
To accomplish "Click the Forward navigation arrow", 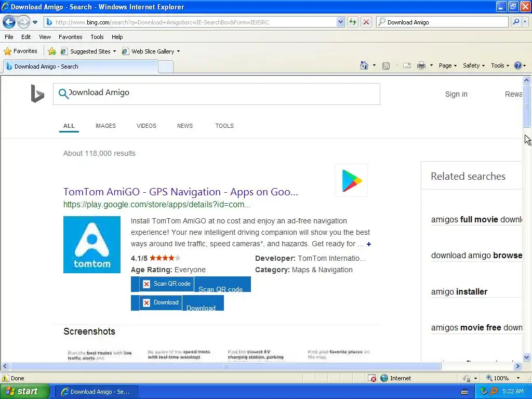I will (x=23, y=22).
